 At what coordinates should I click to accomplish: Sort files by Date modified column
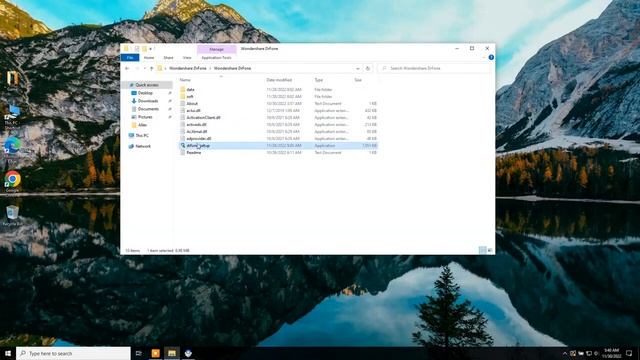[279, 80]
